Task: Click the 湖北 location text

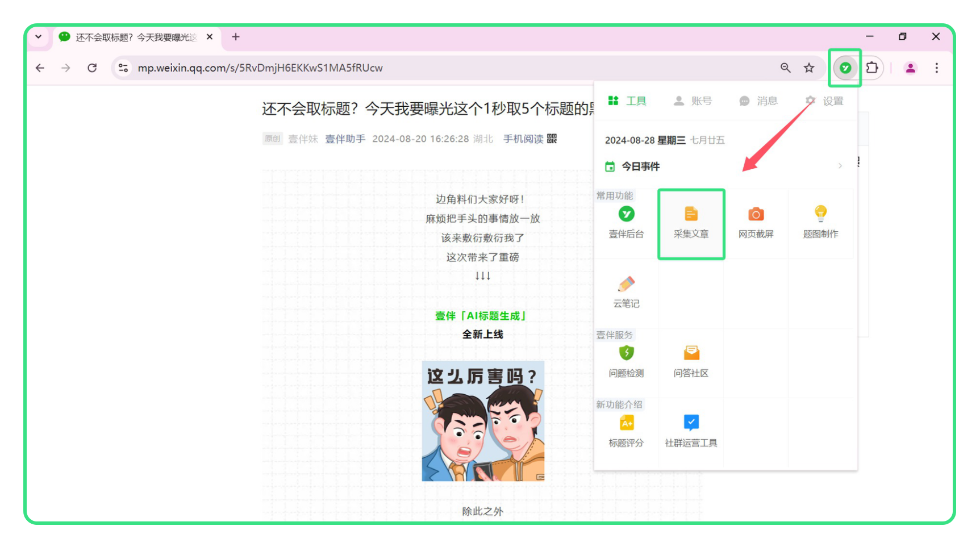Action: click(483, 139)
